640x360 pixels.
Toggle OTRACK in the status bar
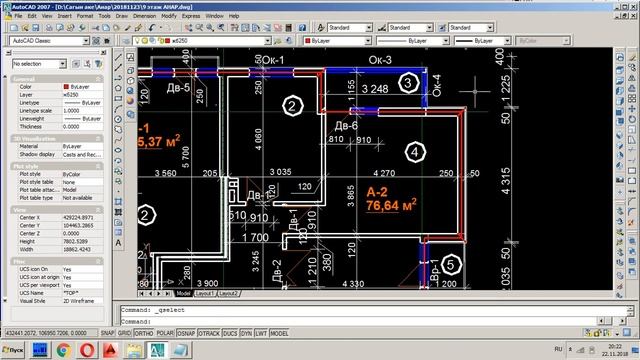[209, 333]
